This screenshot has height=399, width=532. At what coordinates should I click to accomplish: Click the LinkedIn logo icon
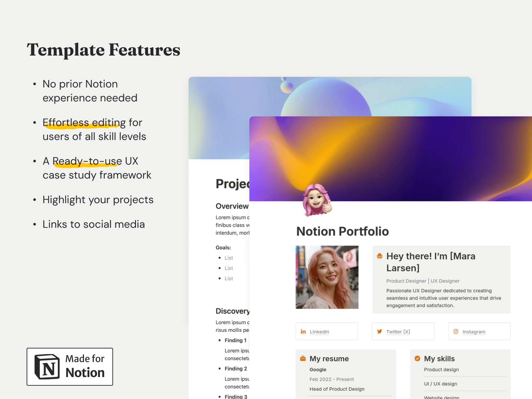pyautogui.click(x=303, y=332)
